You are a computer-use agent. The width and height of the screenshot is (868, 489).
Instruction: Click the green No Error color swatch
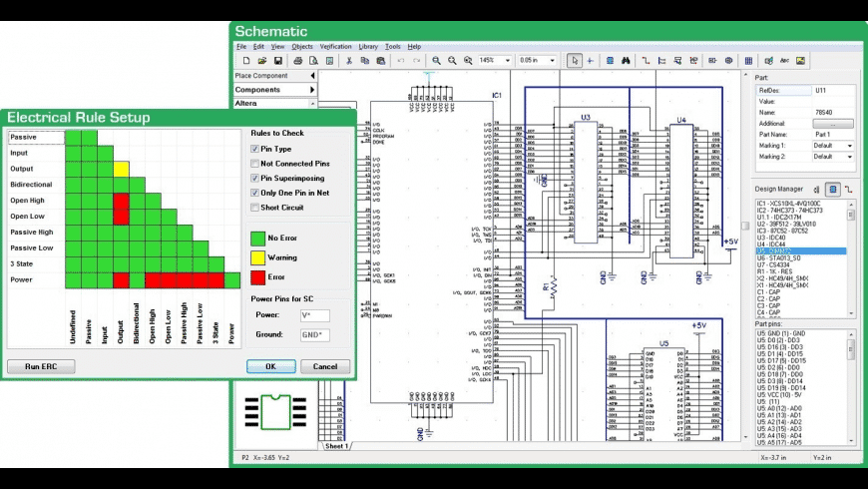258,239
